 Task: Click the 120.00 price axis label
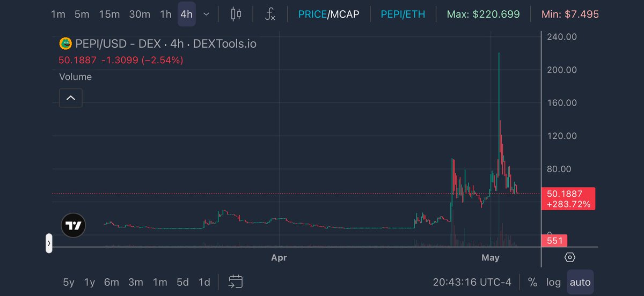point(562,136)
